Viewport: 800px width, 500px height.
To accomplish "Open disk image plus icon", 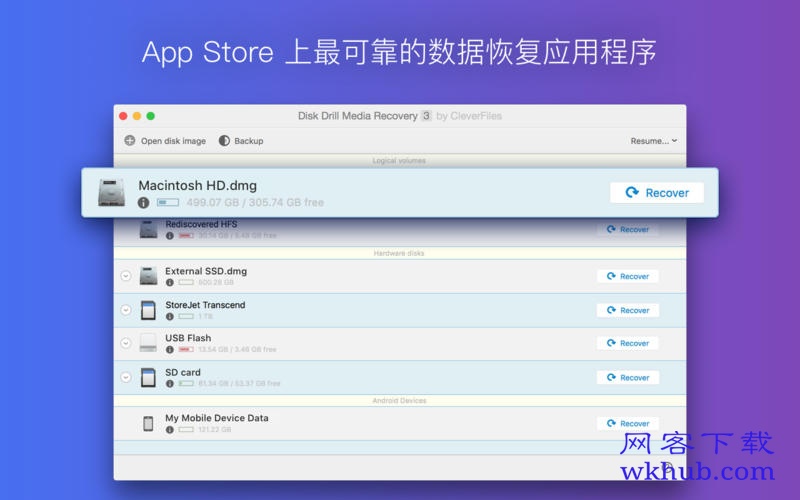I will (130, 140).
